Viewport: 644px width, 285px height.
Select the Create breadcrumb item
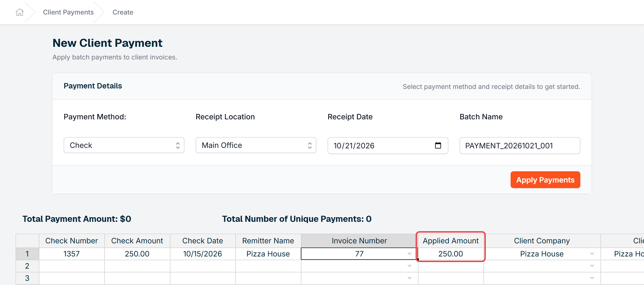pos(123,12)
